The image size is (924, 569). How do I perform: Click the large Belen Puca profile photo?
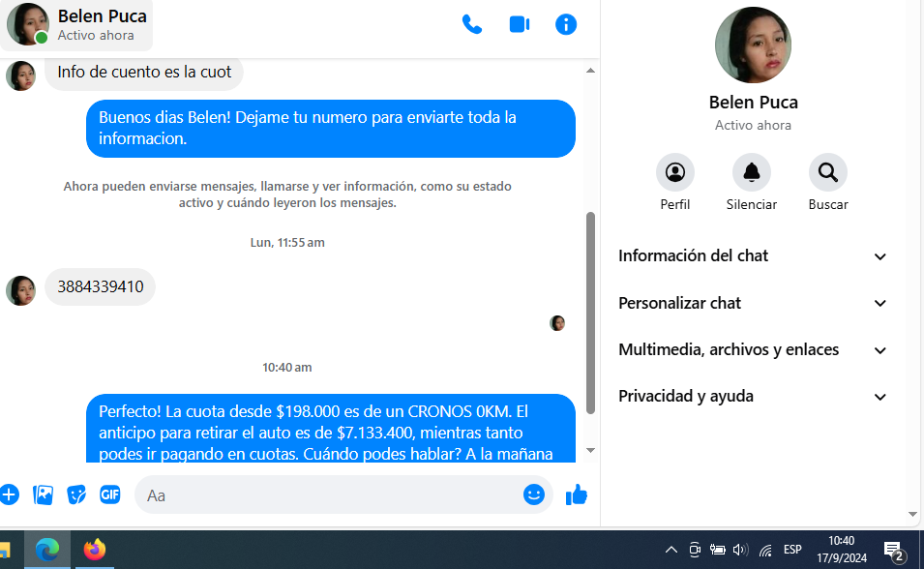(x=753, y=45)
